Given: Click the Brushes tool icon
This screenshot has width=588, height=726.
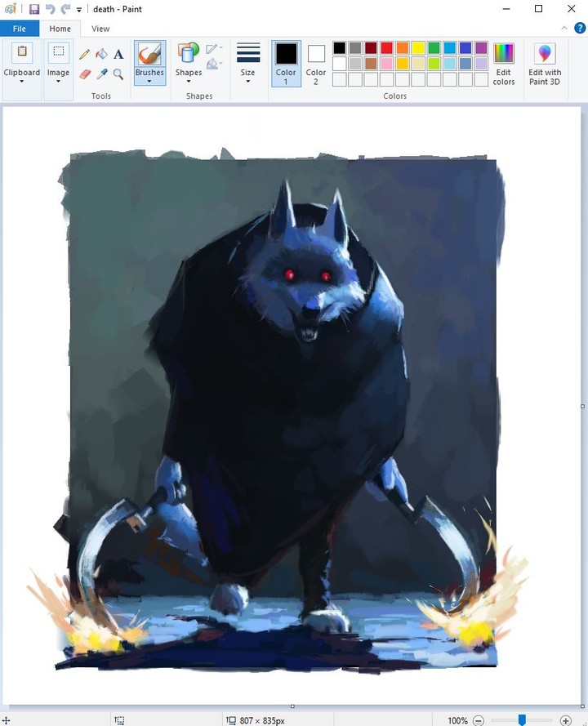Looking at the screenshot, I should point(149,54).
